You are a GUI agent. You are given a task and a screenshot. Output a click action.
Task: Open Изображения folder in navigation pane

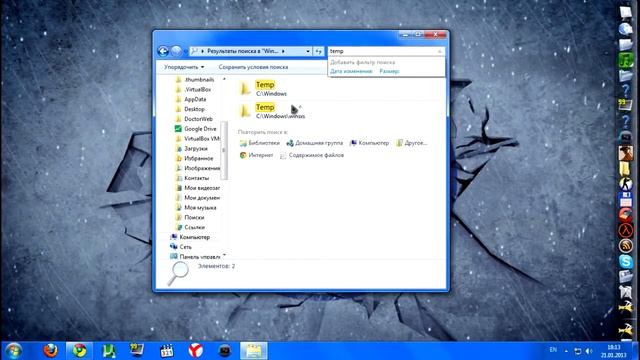tap(201, 168)
